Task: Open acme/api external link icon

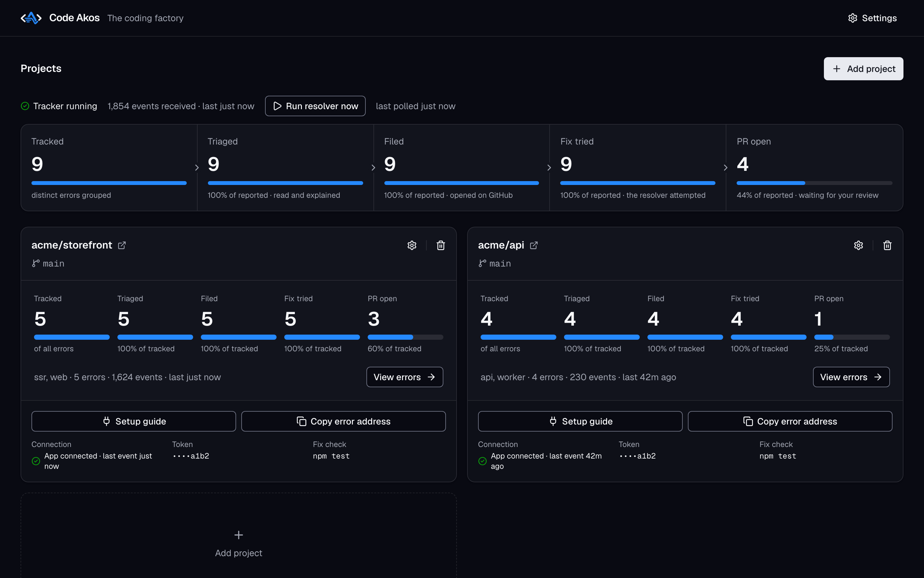Action: pos(534,245)
